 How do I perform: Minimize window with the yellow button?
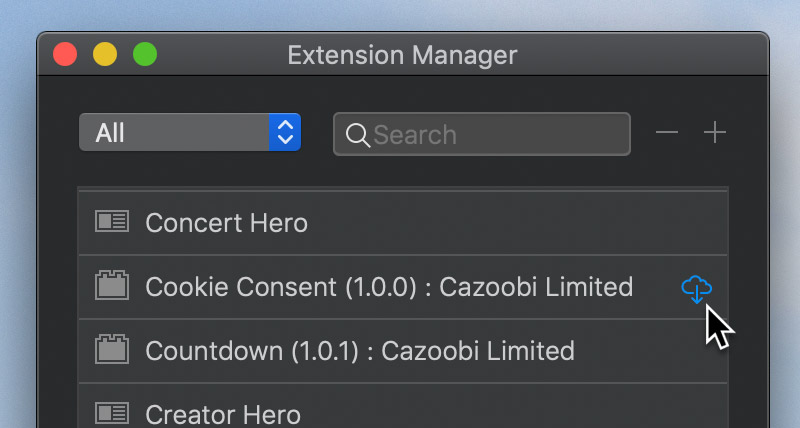click(105, 54)
